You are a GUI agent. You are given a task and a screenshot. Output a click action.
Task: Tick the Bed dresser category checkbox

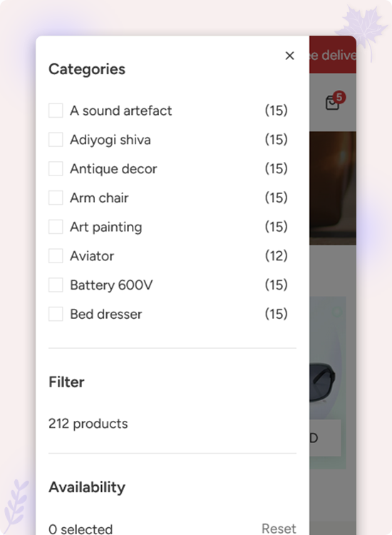point(56,314)
